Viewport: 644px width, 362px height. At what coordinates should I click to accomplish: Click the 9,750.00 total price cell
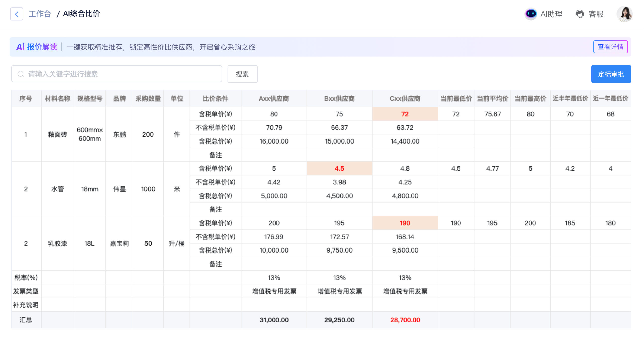pos(340,251)
